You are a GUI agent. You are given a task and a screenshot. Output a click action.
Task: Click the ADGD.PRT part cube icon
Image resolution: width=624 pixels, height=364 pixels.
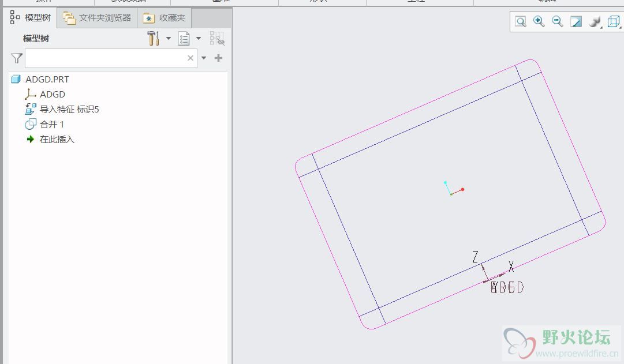coord(16,79)
